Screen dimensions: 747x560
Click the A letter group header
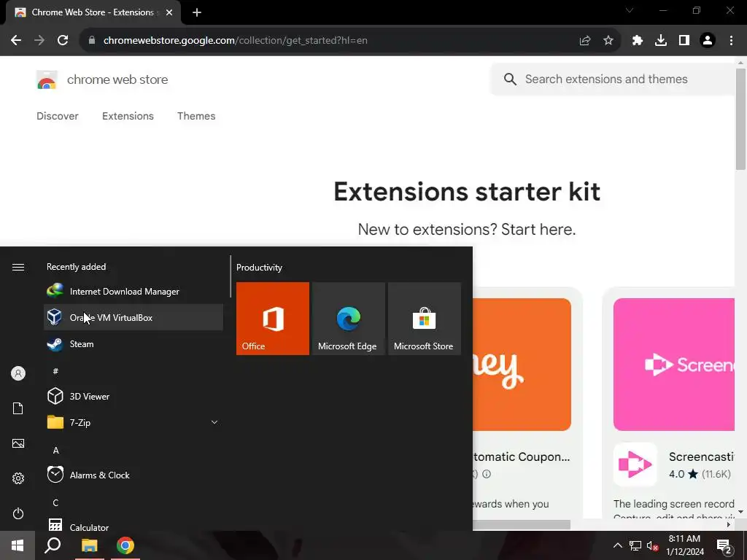pyautogui.click(x=55, y=450)
